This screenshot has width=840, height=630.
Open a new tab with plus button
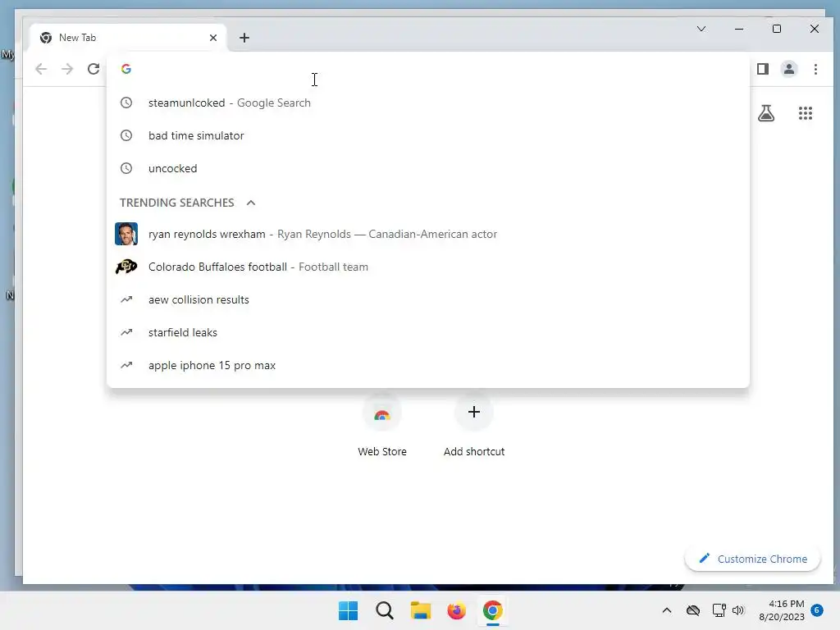pos(244,38)
